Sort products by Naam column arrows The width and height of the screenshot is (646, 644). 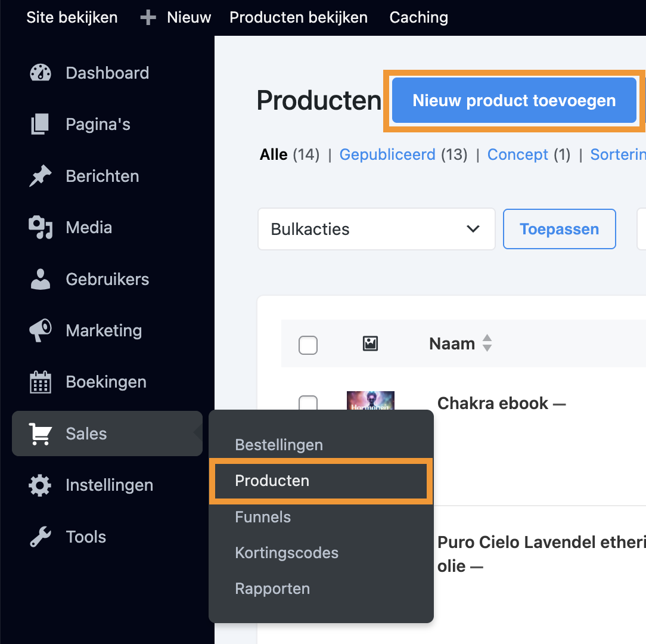click(x=487, y=343)
